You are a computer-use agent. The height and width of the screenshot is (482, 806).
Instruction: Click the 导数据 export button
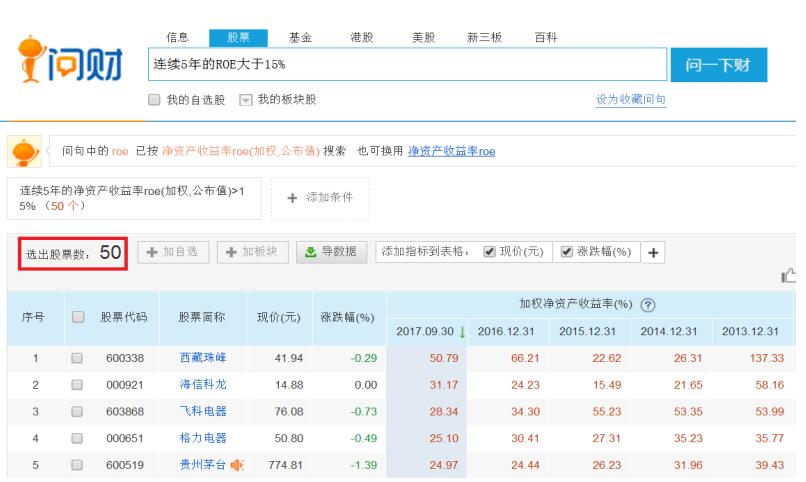(x=332, y=252)
